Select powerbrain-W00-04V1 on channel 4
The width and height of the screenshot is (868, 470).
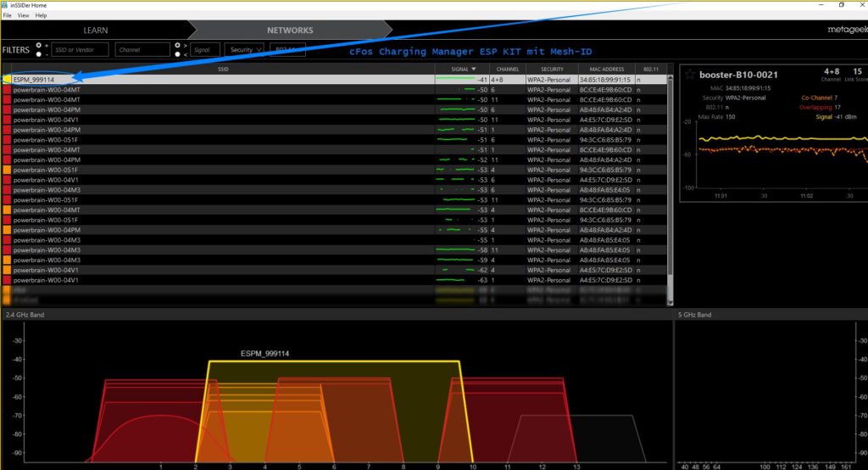coord(334,270)
